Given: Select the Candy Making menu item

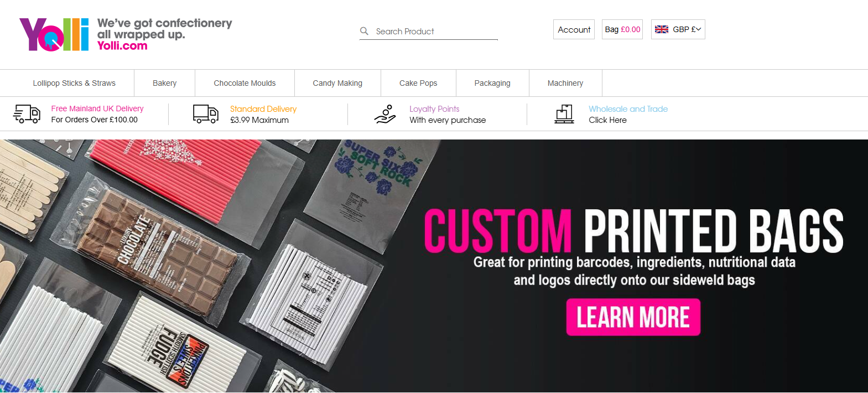Looking at the screenshot, I should [x=337, y=83].
